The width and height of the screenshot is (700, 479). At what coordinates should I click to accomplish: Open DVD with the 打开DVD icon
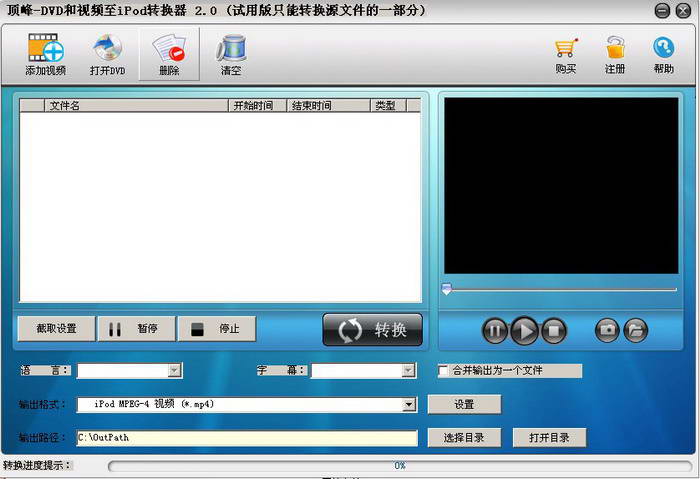point(108,54)
